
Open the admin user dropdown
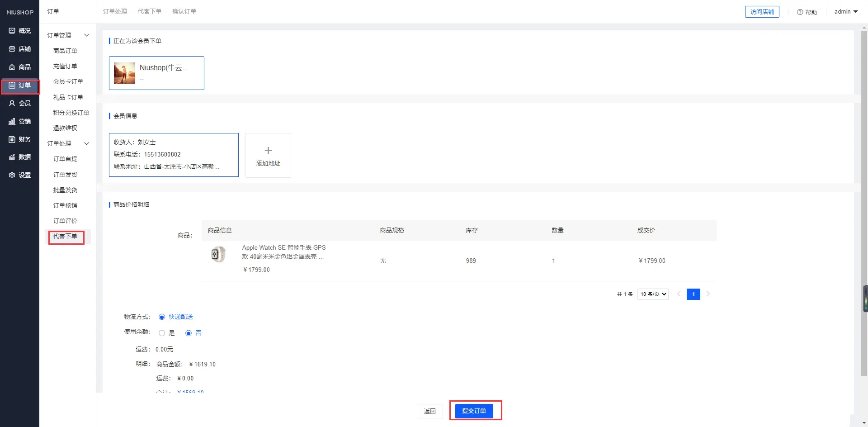tap(845, 12)
